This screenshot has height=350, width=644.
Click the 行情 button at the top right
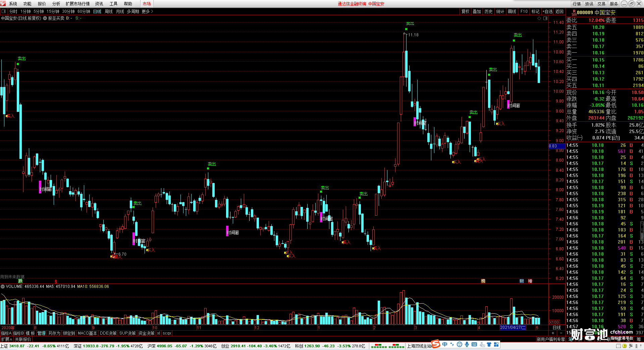(x=577, y=4)
